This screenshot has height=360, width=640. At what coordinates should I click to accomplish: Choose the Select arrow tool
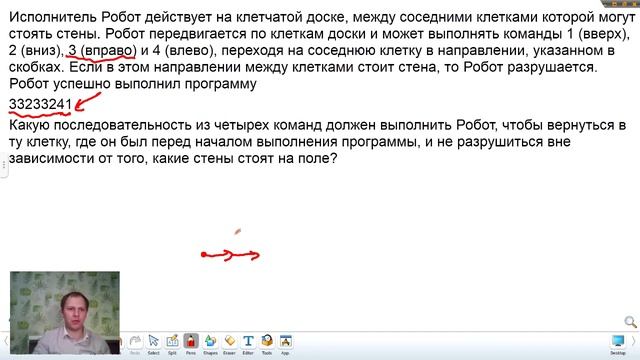tap(153, 342)
